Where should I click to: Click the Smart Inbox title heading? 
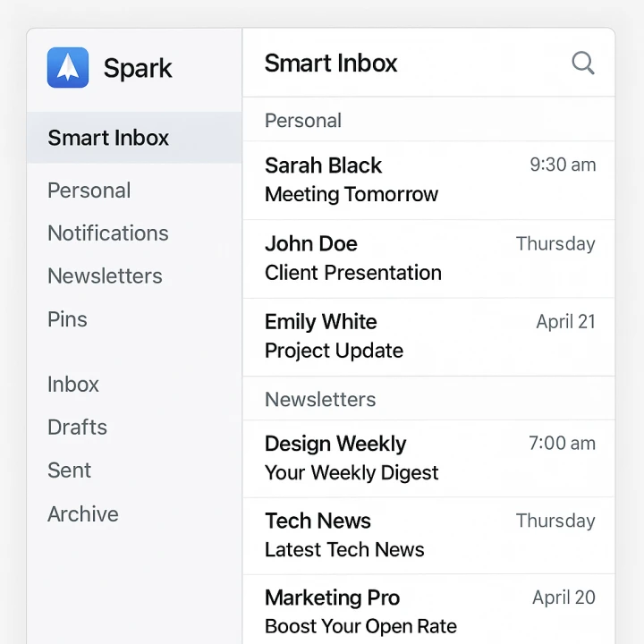331,64
